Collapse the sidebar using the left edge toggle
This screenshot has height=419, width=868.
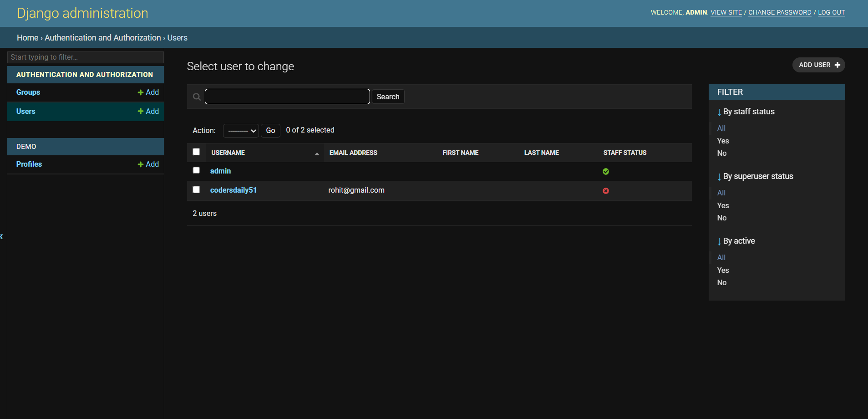[2, 236]
